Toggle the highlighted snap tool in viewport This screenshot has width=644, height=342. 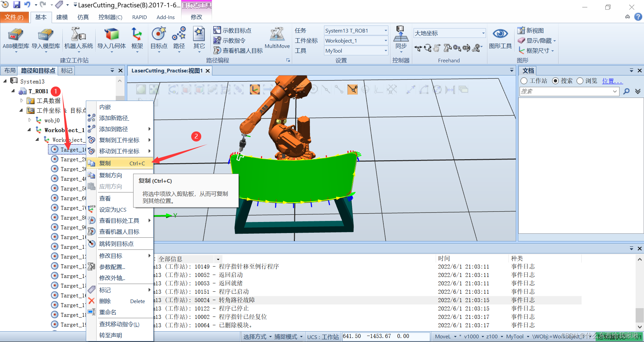point(353,89)
